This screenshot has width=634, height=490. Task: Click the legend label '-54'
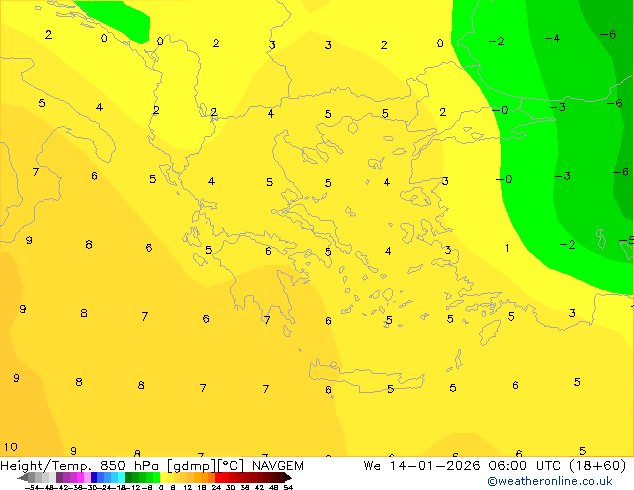32,487
